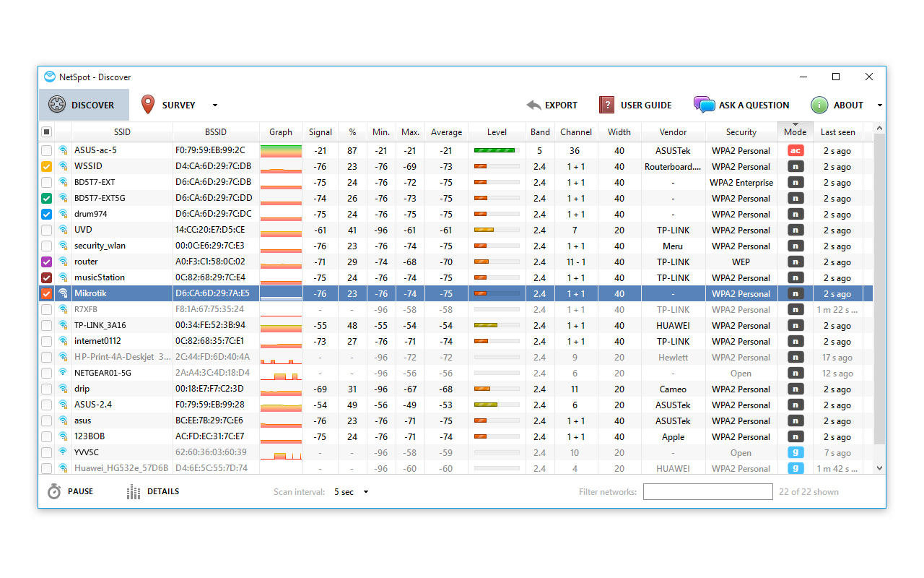Show network Details
The image size is (924, 578).
point(153,491)
